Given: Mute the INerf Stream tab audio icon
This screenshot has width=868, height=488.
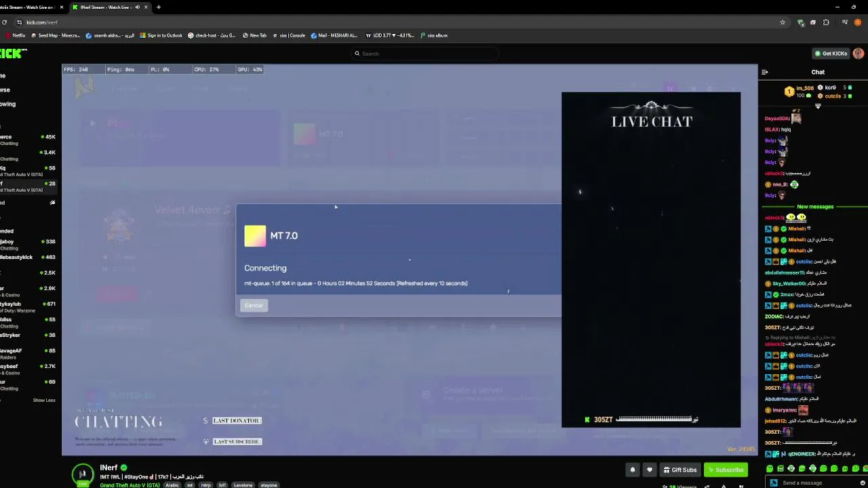Looking at the screenshot, I should point(138,7).
